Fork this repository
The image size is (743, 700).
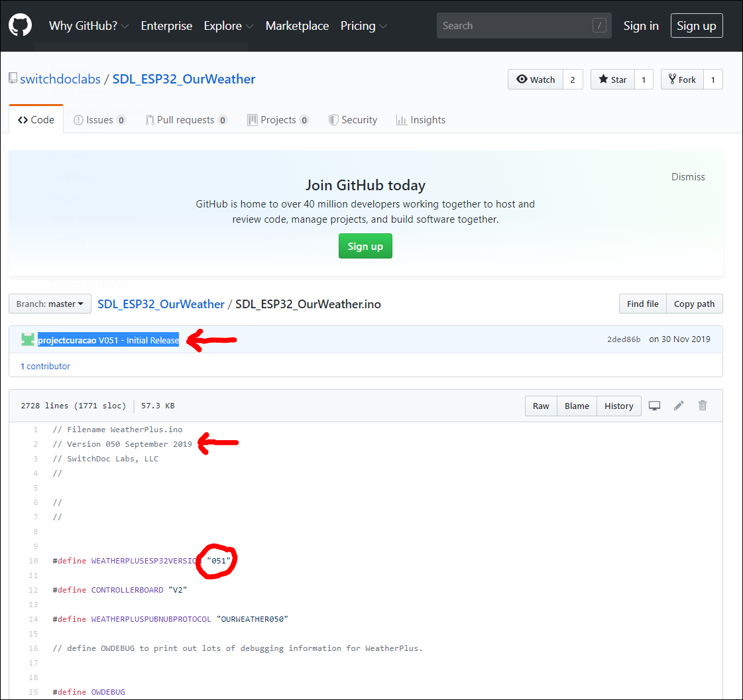(x=682, y=80)
